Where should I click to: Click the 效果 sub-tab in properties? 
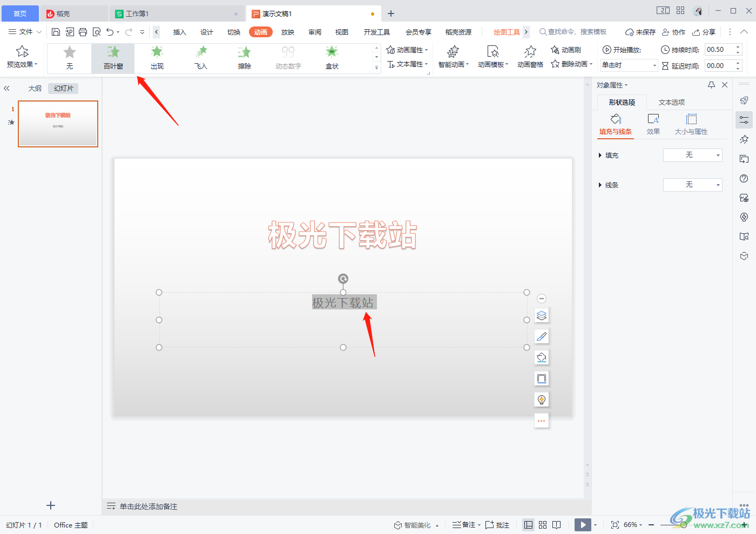653,124
